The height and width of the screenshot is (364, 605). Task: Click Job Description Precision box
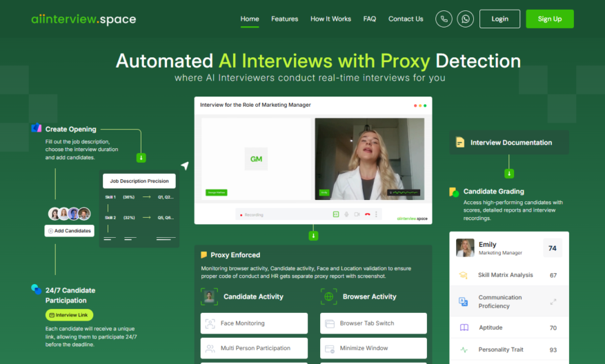click(x=139, y=181)
